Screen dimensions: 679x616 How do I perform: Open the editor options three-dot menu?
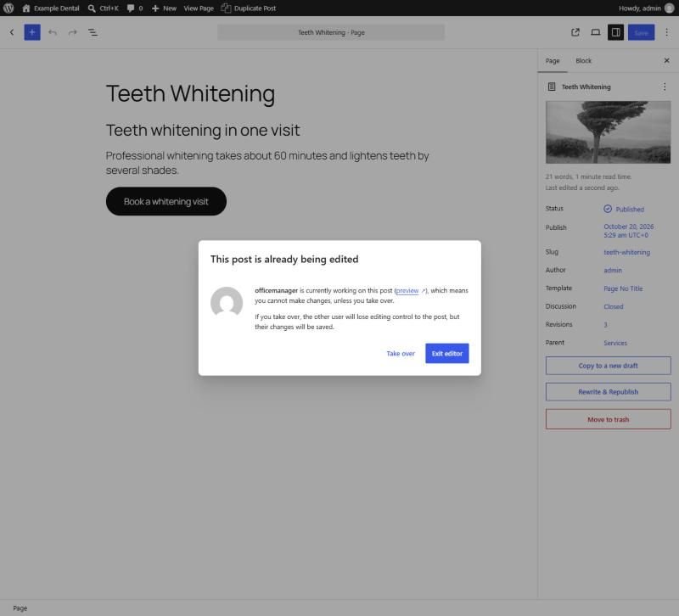(667, 32)
